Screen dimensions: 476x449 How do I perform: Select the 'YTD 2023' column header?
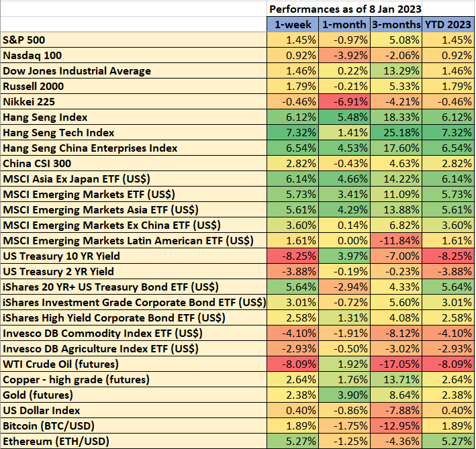pyautogui.click(x=448, y=24)
